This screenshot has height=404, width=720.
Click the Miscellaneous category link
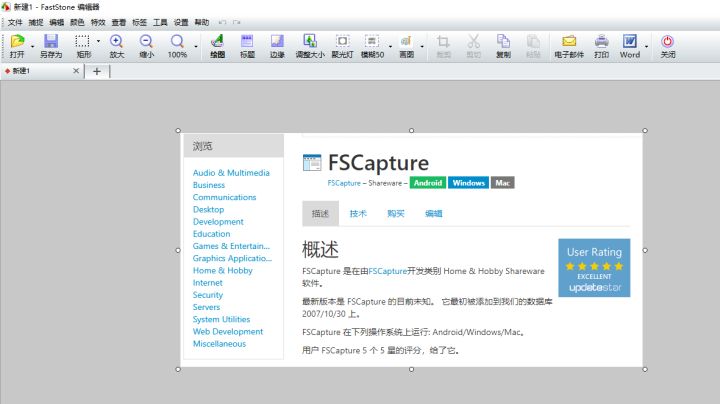[219, 343]
